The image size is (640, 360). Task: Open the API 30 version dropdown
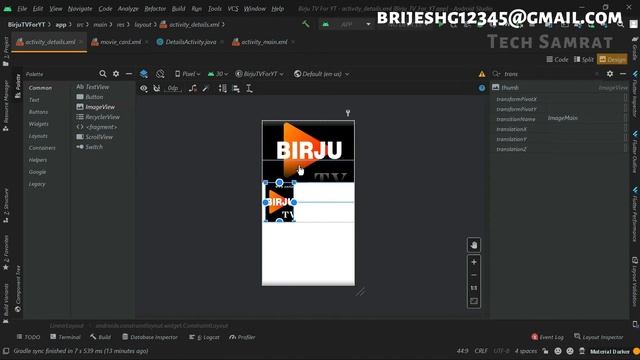pos(218,74)
